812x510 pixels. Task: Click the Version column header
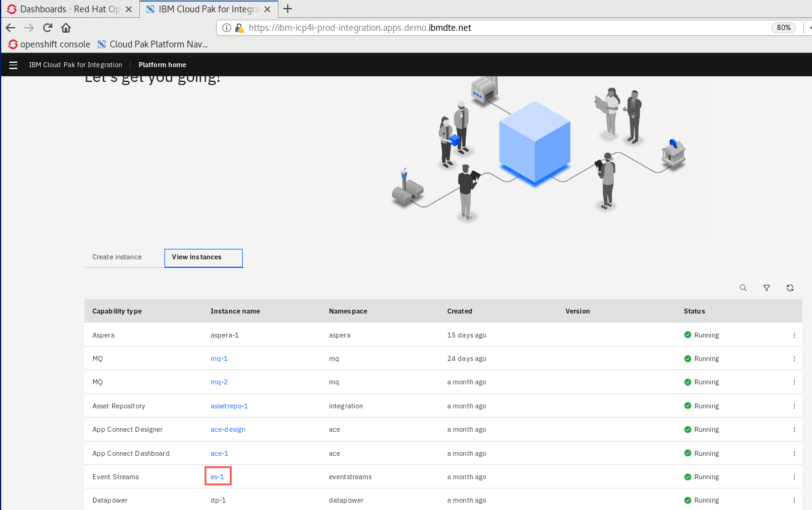click(x=578, y=311)
